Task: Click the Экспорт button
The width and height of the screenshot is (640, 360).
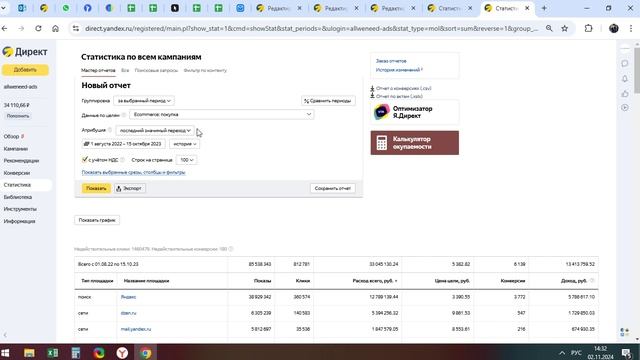Action: click(130, 189)
